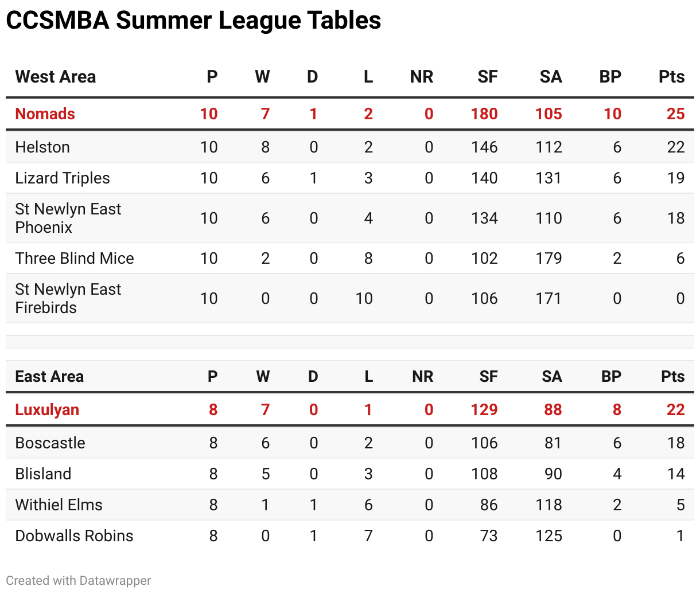Select the Helston row label
The width and height of the screenshot is (700, 594).
pos(42,147)
